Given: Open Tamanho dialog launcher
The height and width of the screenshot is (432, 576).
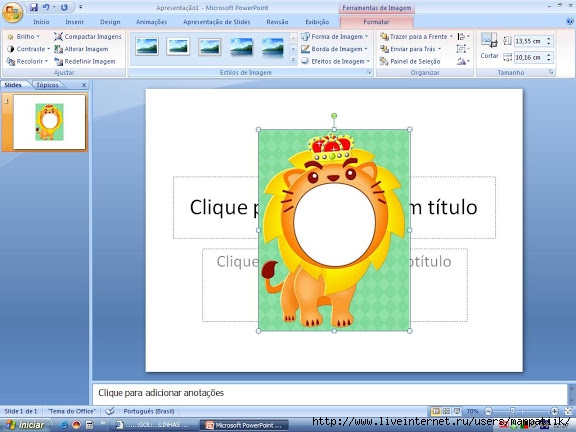Looking at the screenshot, I should (551, 72).
